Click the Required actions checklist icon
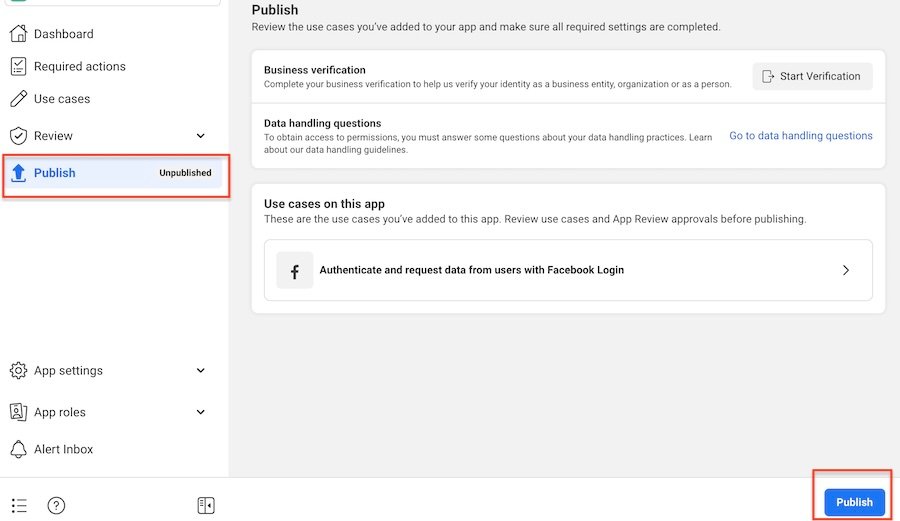Viewport: 900px width, 521px height. click(18, 67)
